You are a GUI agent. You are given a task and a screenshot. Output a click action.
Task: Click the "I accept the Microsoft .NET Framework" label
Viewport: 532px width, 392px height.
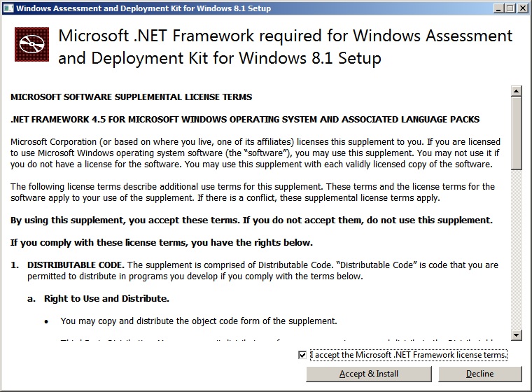(x=408, y=355)
